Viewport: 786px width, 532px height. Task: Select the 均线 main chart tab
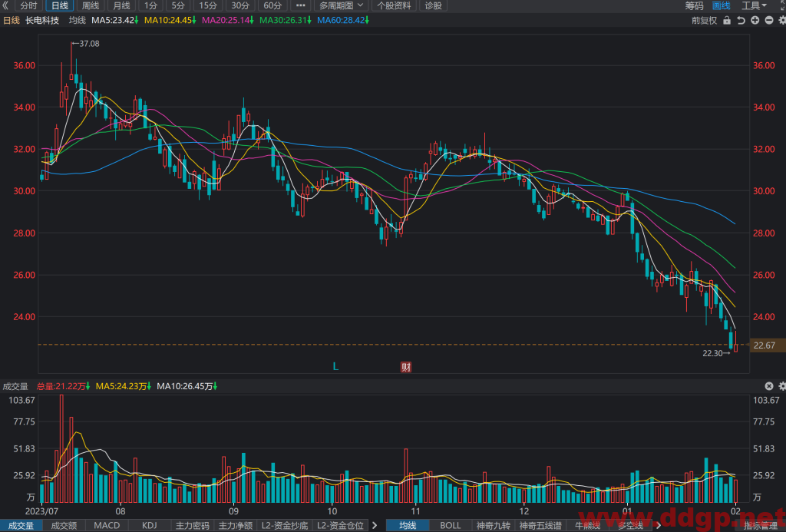point(408,526)
